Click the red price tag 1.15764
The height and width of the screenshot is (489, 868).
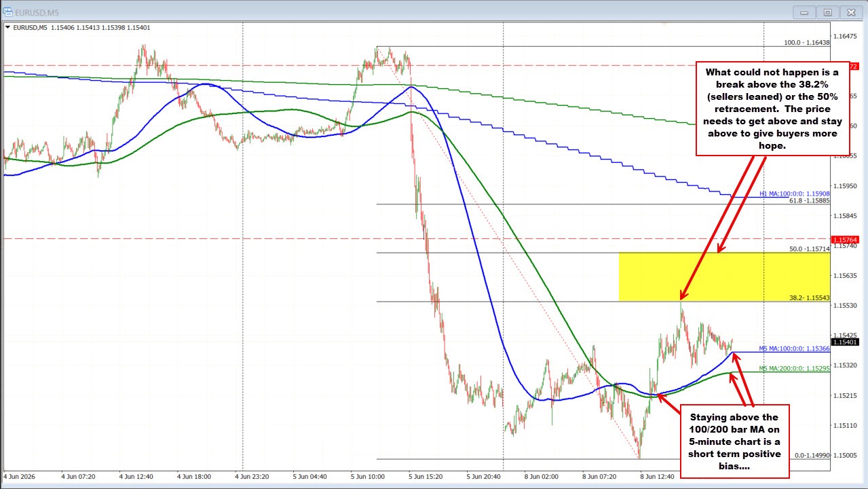click(846, 240)
